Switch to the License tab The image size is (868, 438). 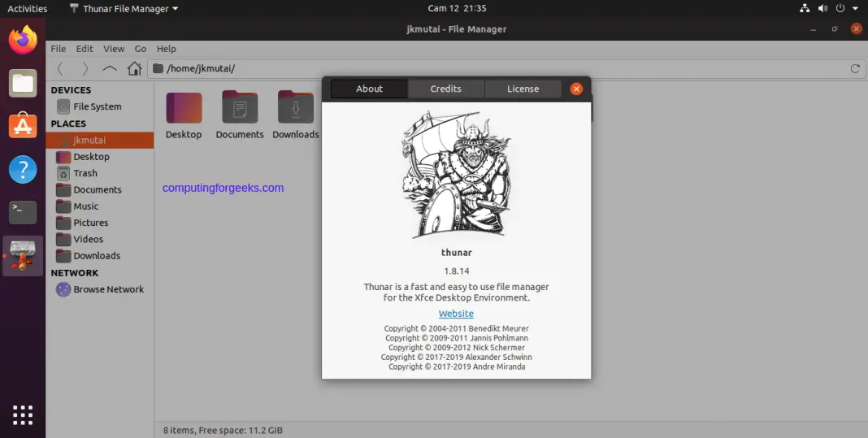point(523,89)
